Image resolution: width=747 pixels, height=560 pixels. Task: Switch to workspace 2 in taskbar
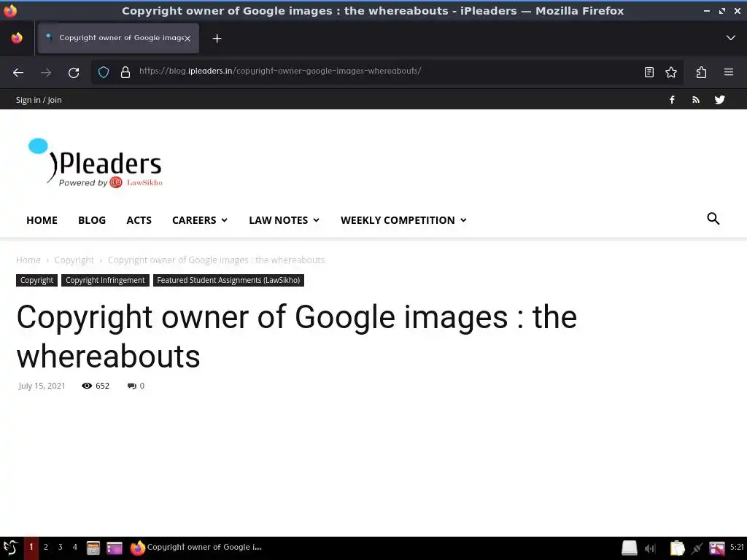pyautogui.click(x=46, y=547)
